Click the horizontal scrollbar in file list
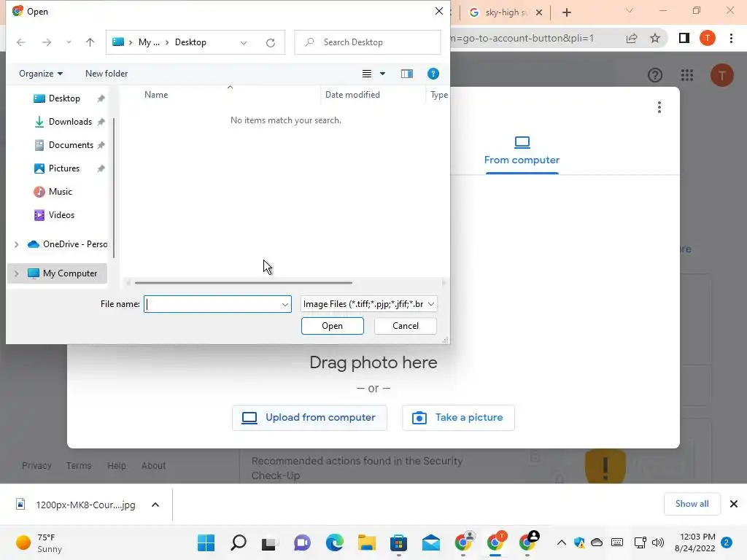Image resolution: width=747 pixels, height=560 pixels. (244, 282)
